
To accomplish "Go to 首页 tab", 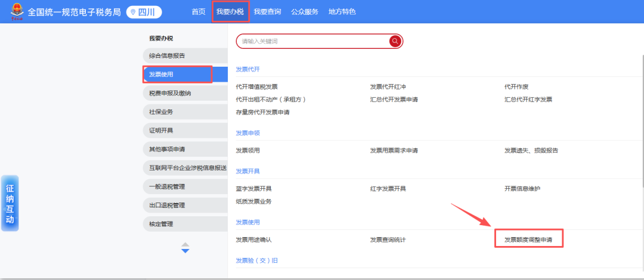I will pos(199,12).
